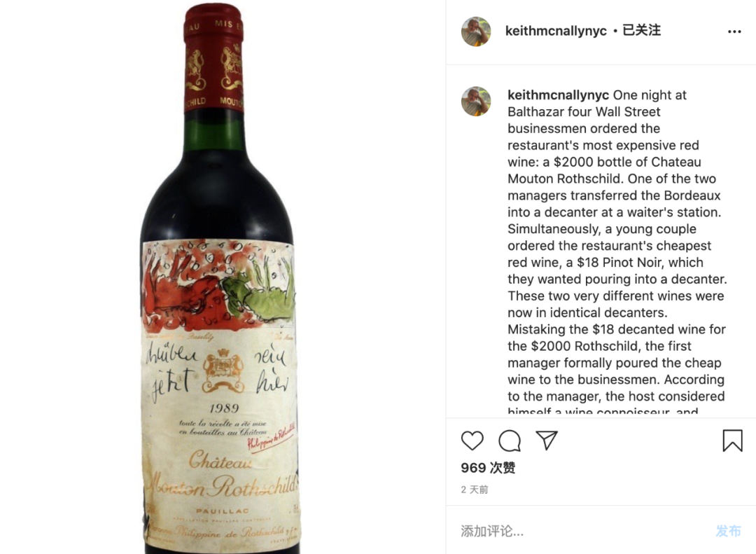
Task: View the 969 次赞 likes list
Action: (488, 468)
